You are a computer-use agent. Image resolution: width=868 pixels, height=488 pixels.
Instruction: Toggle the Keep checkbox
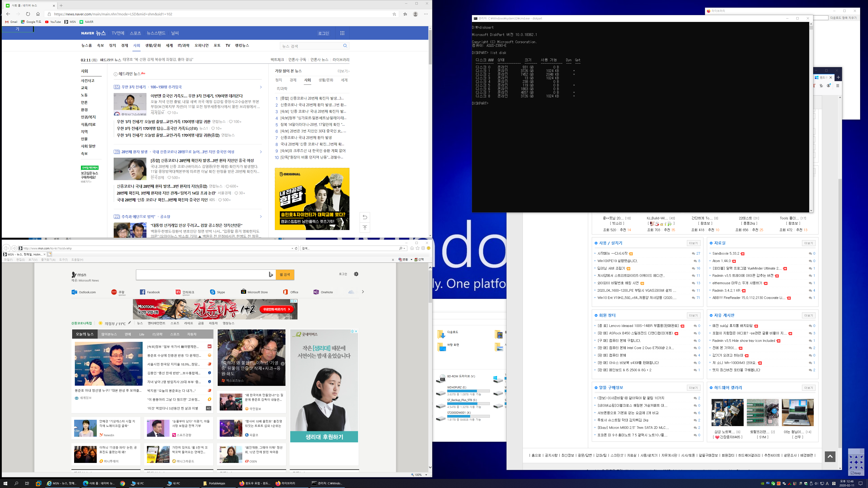[x=852, y=473]
